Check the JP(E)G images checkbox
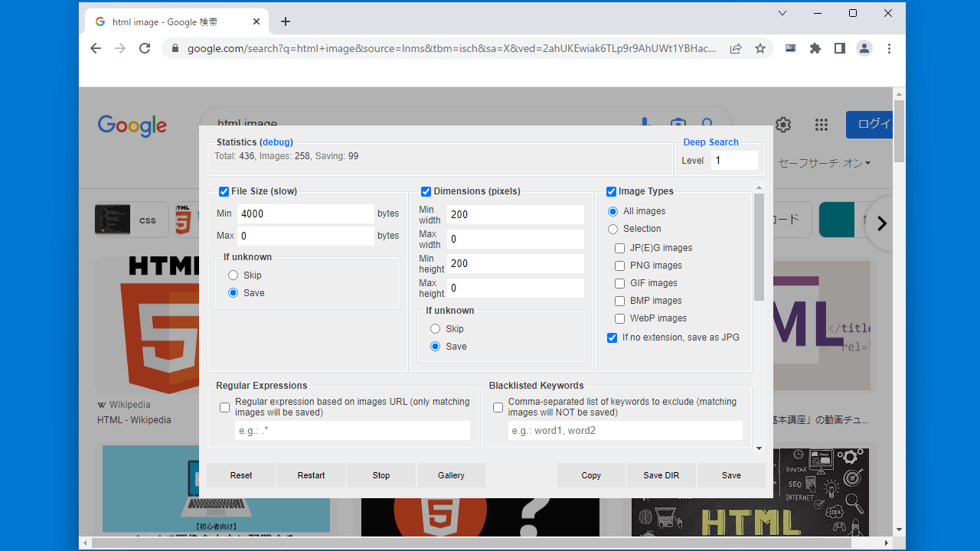 [x=619, y=248]
